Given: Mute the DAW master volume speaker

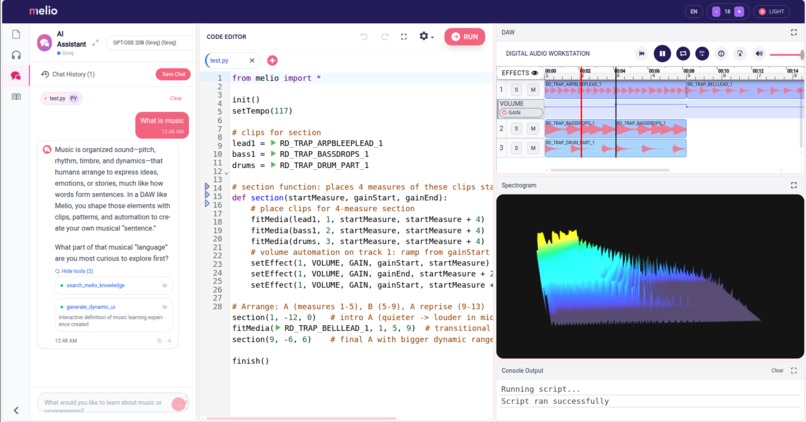Looking at the screenshot, I should (759, 53).
